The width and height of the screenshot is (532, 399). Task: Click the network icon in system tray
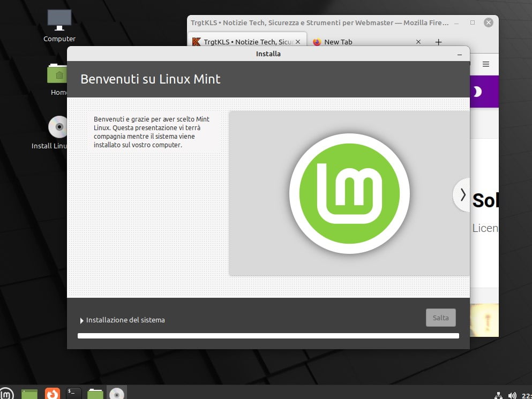click(x=498, y=395)
